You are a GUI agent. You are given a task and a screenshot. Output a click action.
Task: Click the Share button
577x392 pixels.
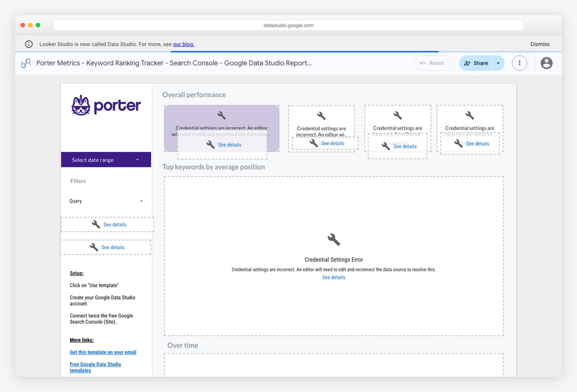tap(476, 63)
